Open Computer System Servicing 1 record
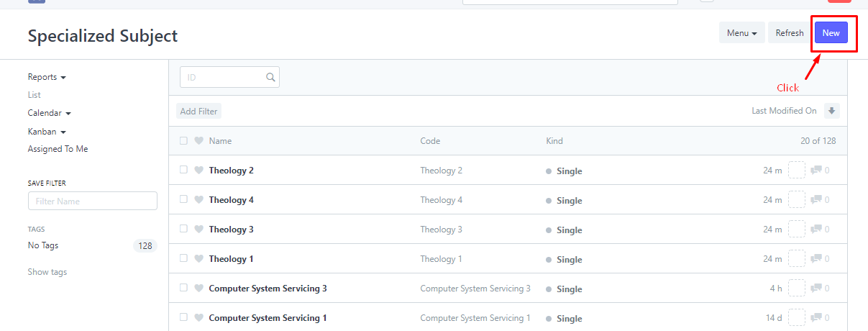The height and width of the screenshot is (331, 868). tap(268, 318)
